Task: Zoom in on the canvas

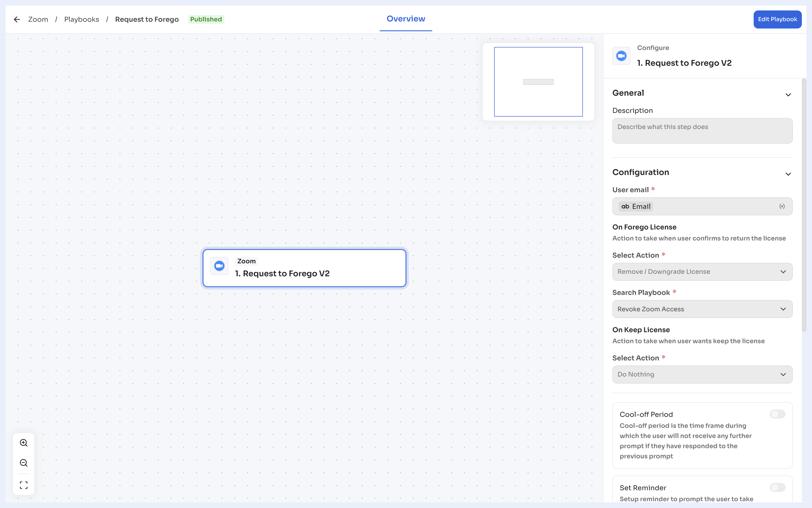Action: (23, 443)
